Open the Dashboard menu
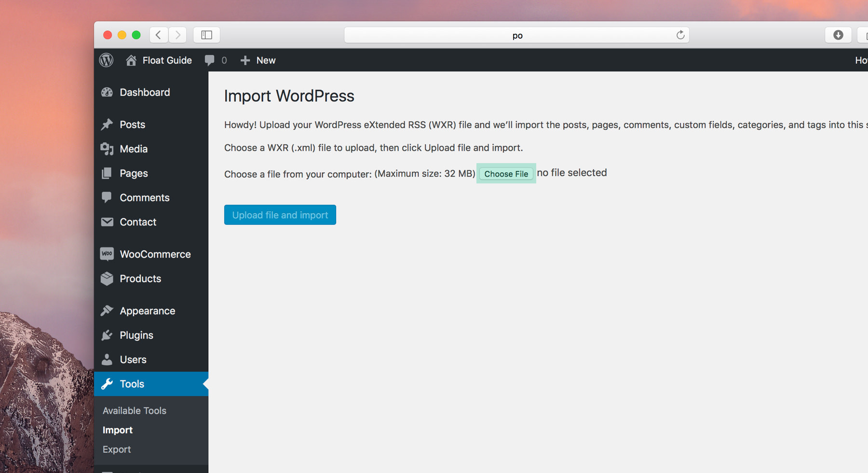This screenshot has height=473, width=868. point(151,92)
